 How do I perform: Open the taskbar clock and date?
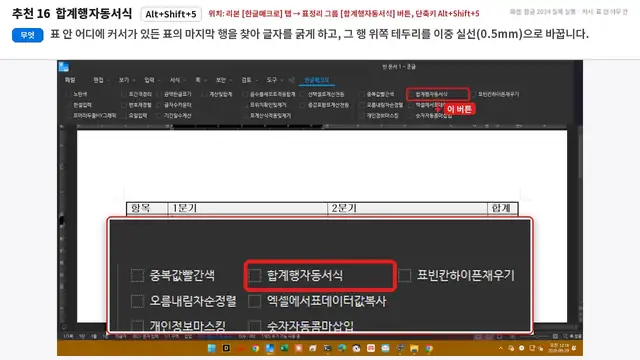click(x=558, y=348)
